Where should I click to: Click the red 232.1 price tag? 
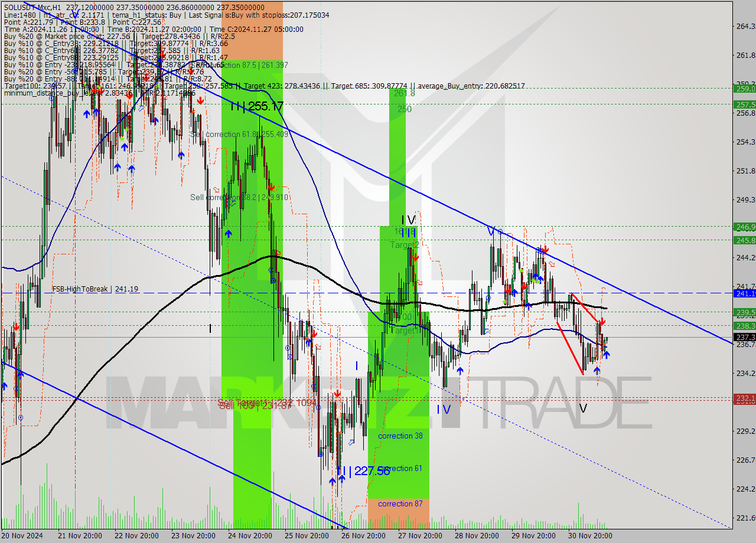coord(744,398)
